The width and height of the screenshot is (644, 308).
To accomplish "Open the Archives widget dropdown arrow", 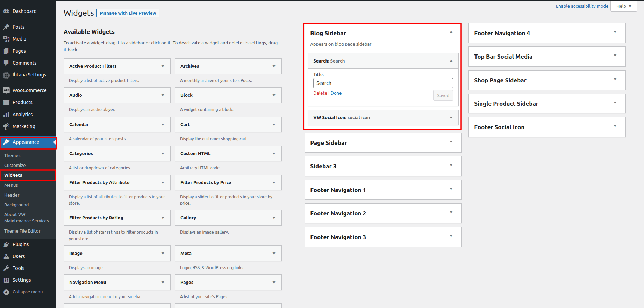I will (x=274, y=66).
